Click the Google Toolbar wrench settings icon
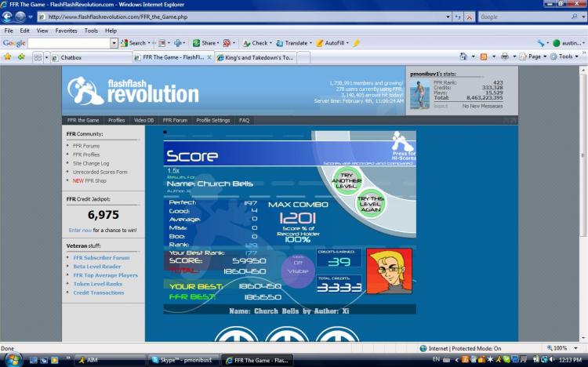Viewport: 588px width, 367px height. pyautogui.click(x=540, y=43)
